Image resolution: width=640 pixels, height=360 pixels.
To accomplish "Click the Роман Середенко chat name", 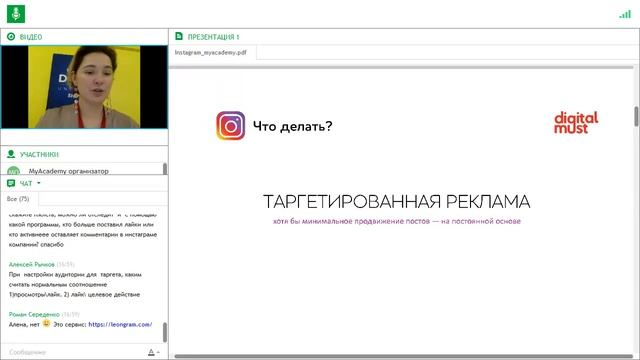I will [34, 314].
